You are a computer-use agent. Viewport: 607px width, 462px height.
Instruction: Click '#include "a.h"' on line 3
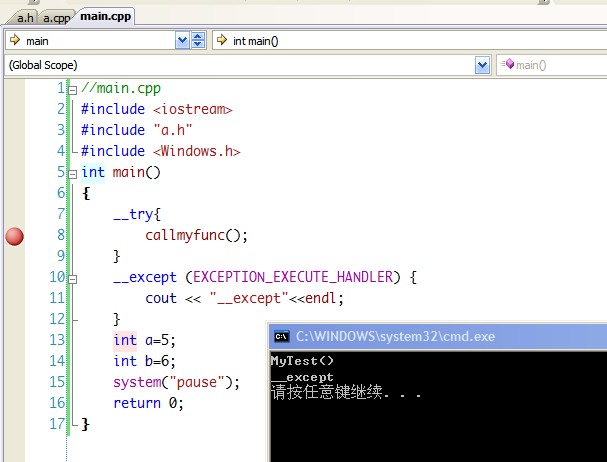point(136,130)
